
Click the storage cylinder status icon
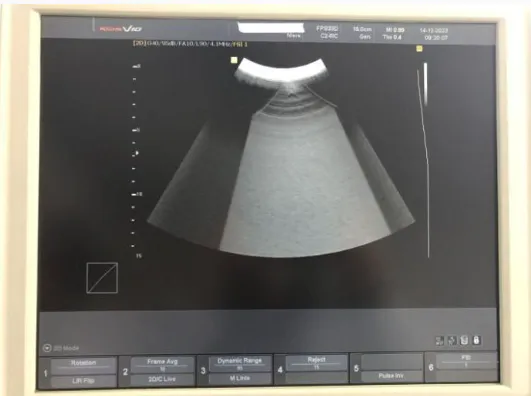(x=464, y=340)
